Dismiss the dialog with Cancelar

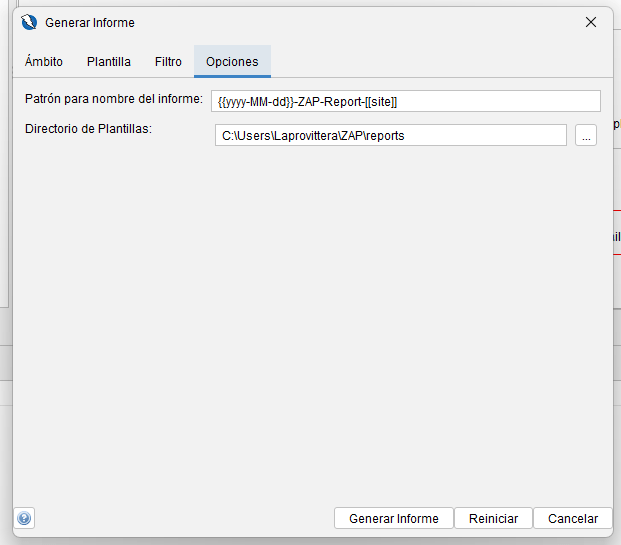572,518
